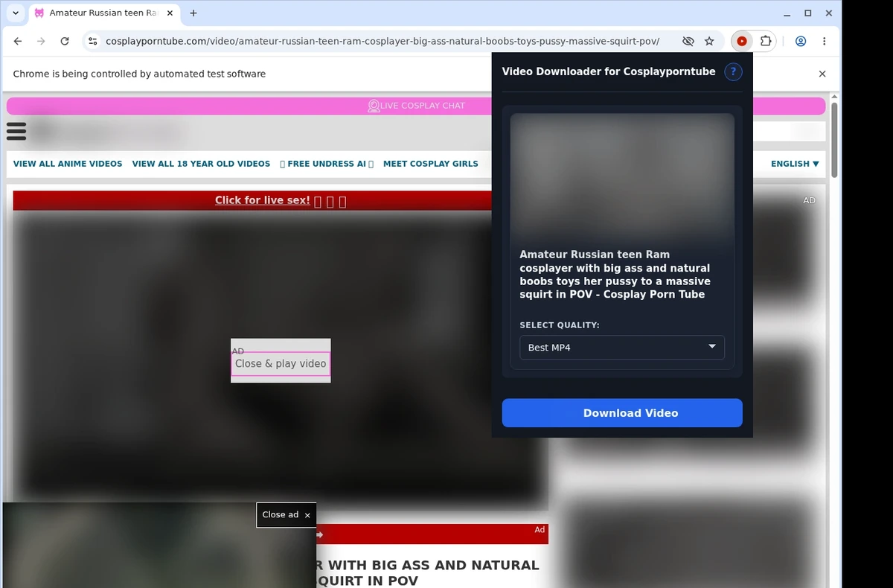Dismiss the automated test software infobar
The height and width of the screenshot is (588, 893).
click(822, 74)
